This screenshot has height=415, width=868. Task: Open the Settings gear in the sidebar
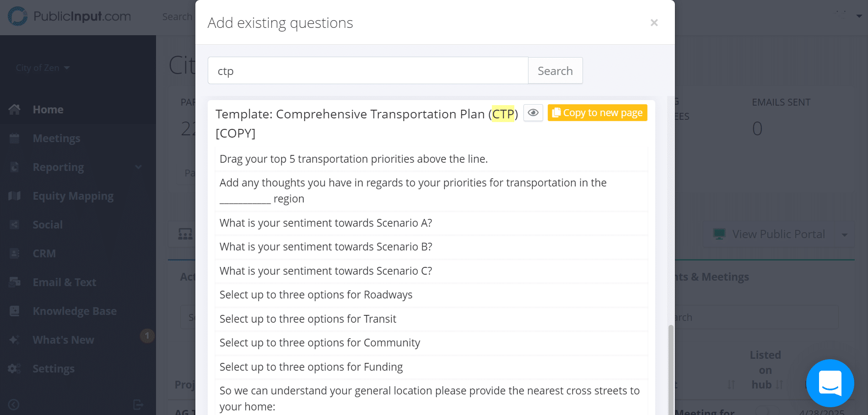click(14, 368)
